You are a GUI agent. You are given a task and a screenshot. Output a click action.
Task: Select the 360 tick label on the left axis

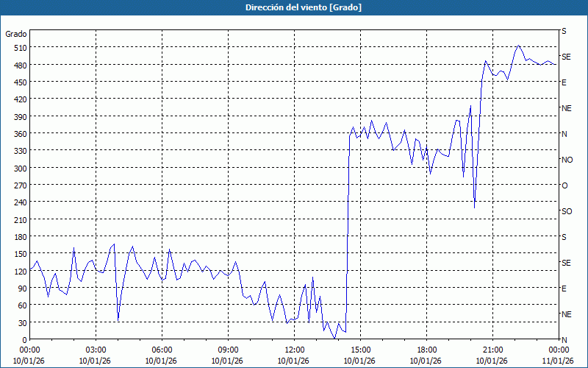pos(18,134)
